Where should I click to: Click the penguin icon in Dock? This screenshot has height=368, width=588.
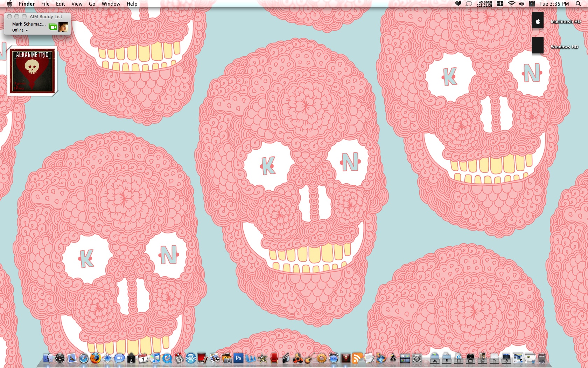pos(393,358)
